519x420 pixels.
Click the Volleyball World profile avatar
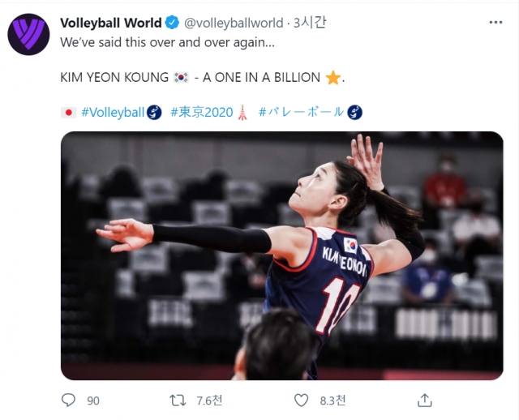[x=28, y=34]
